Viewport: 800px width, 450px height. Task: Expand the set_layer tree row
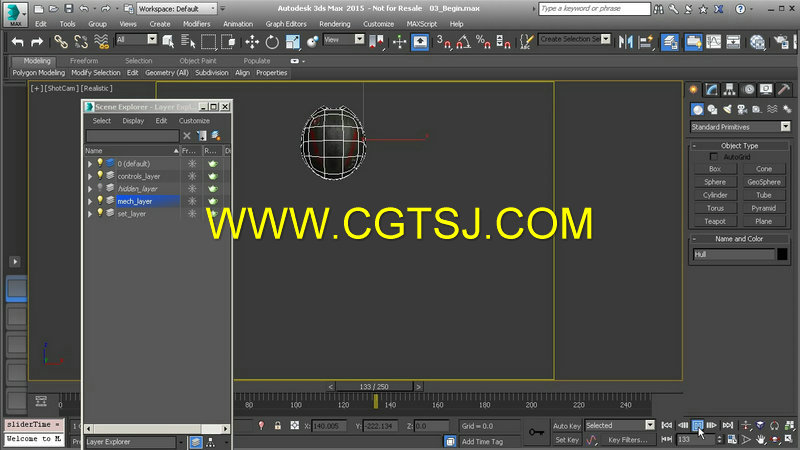pyautogui.click(x=90, y=214)
